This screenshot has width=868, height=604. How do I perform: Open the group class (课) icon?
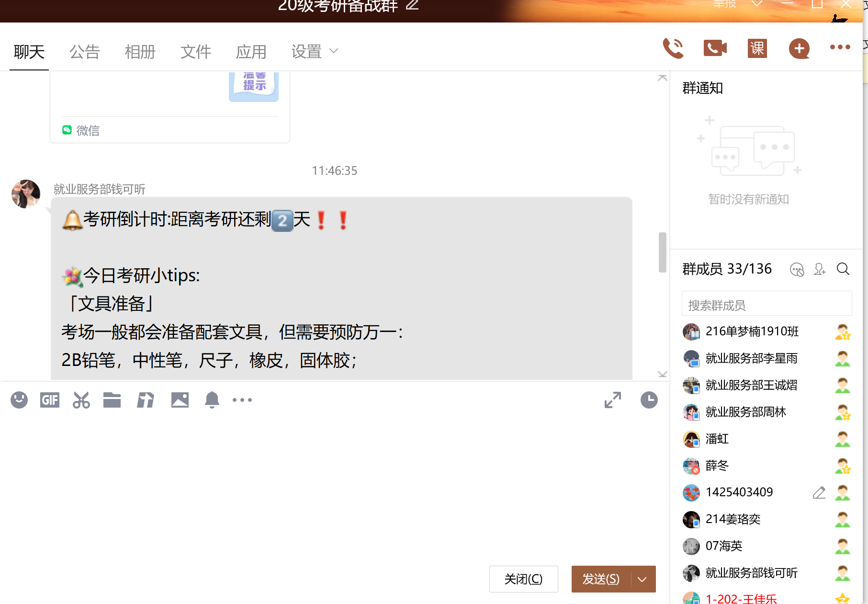pos(757,48)
